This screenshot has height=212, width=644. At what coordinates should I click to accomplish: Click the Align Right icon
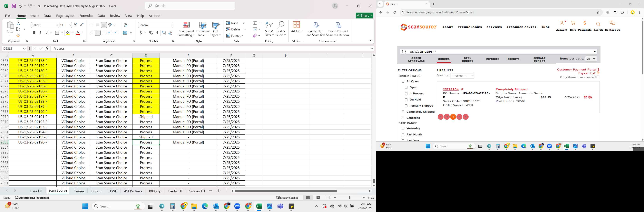[x=104, y=33]
